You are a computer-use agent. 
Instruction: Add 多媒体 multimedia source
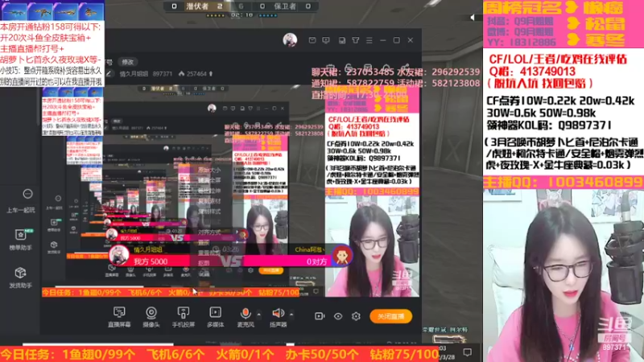pyautogui.click(x=215, y=317)
